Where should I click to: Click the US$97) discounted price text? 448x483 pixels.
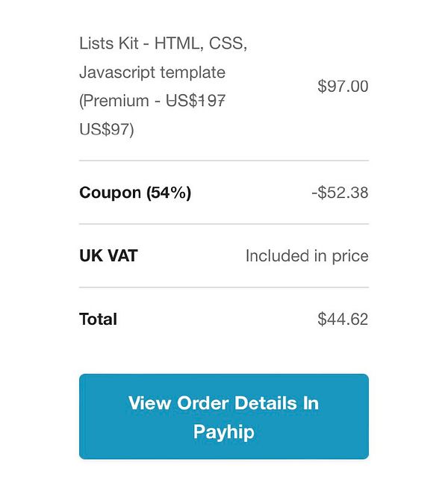coord(106,129)
